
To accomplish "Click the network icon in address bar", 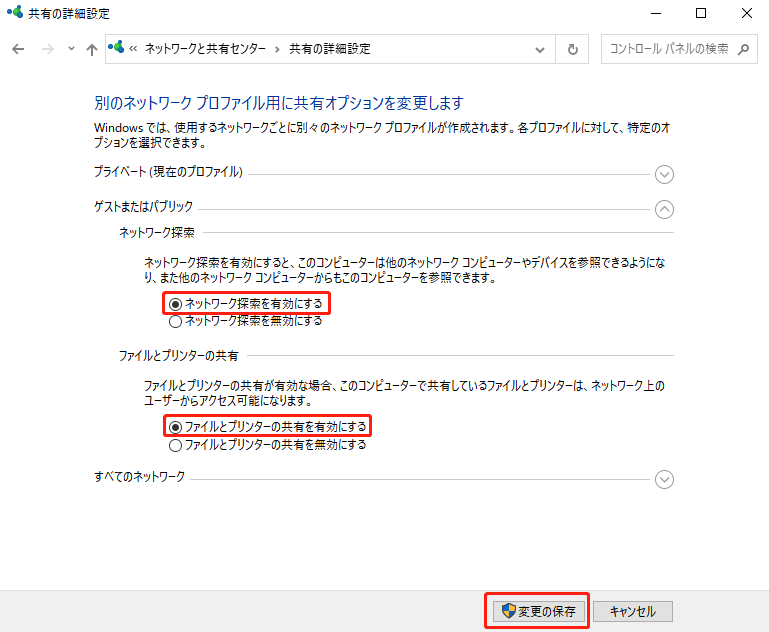I will point(116,47).
